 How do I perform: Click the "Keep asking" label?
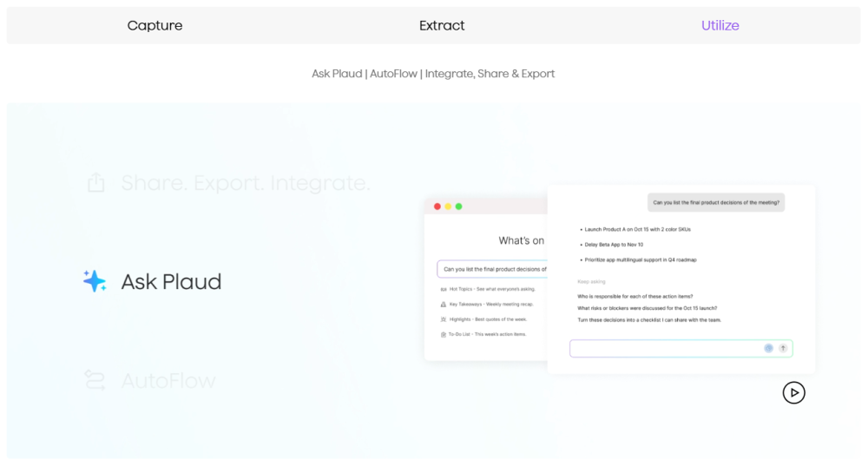pos(591,282)
